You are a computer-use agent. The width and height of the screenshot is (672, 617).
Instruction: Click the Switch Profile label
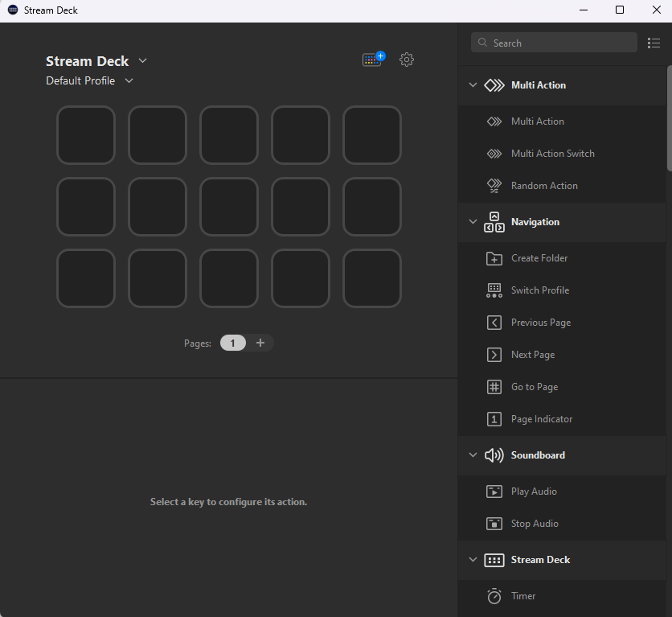(540, 290)
